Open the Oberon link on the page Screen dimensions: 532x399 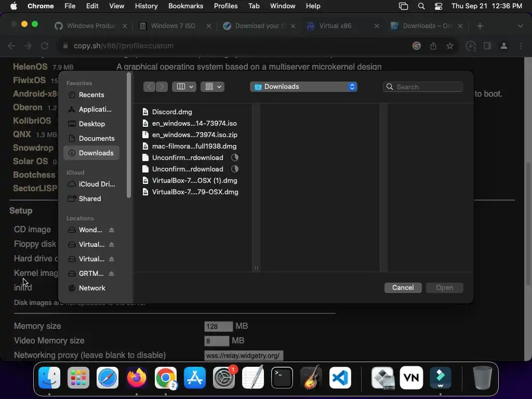(28, 107)
